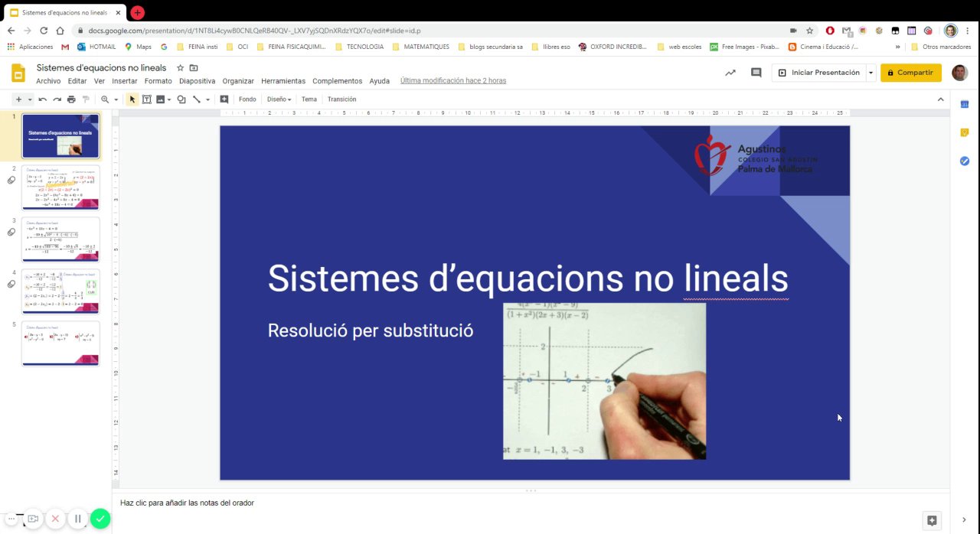
Task: Open the Archivo menu
Action: (x=48, y=81)
